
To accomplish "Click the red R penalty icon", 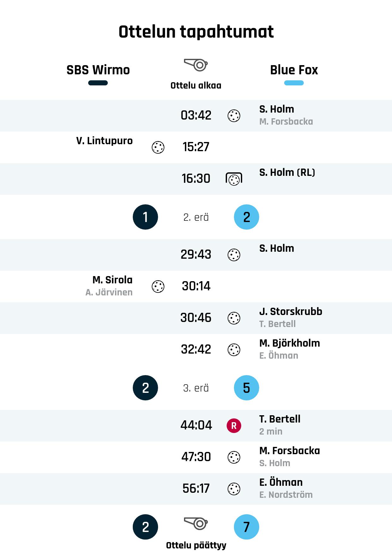I will pyautogui.click(x=234, y=426).
